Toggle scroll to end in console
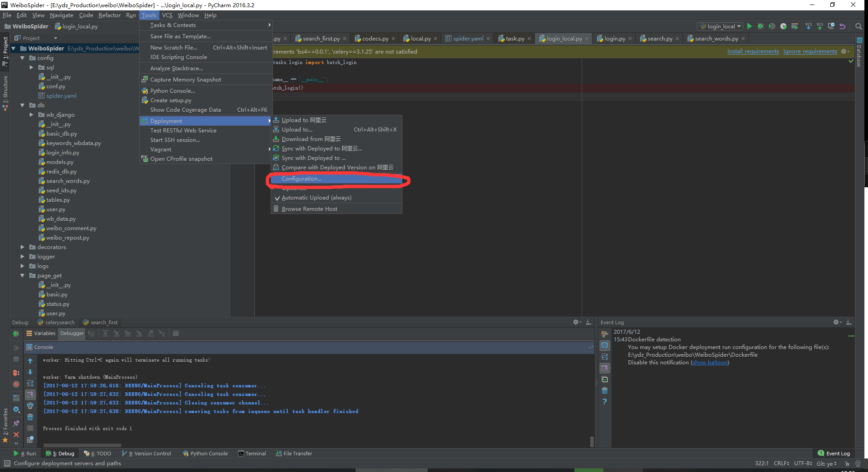868x472 pixels. click(x=30, y=395)
